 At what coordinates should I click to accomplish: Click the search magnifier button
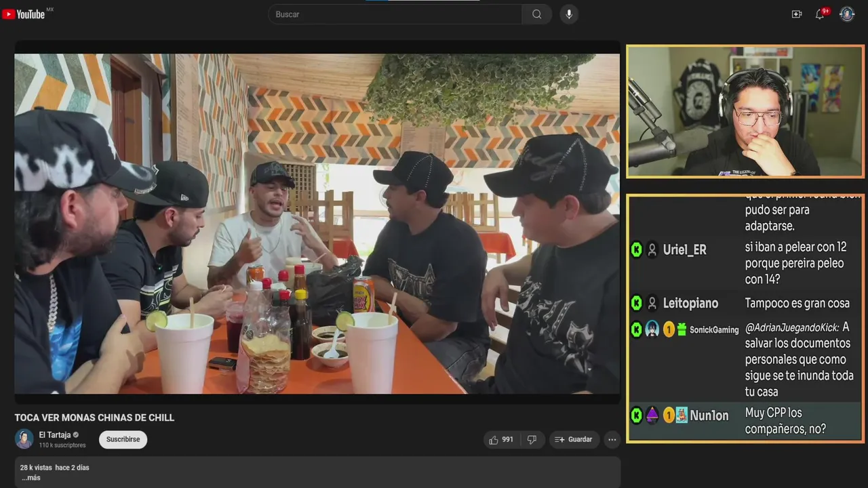[536, 14]
